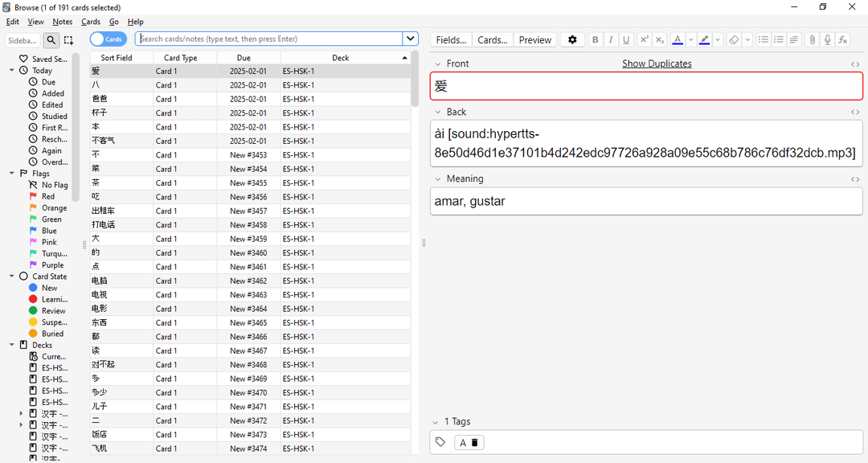Image resolution: width=868 pixels, height=463 pixels.
Task: Click the subscript icon
Action: 659,39
